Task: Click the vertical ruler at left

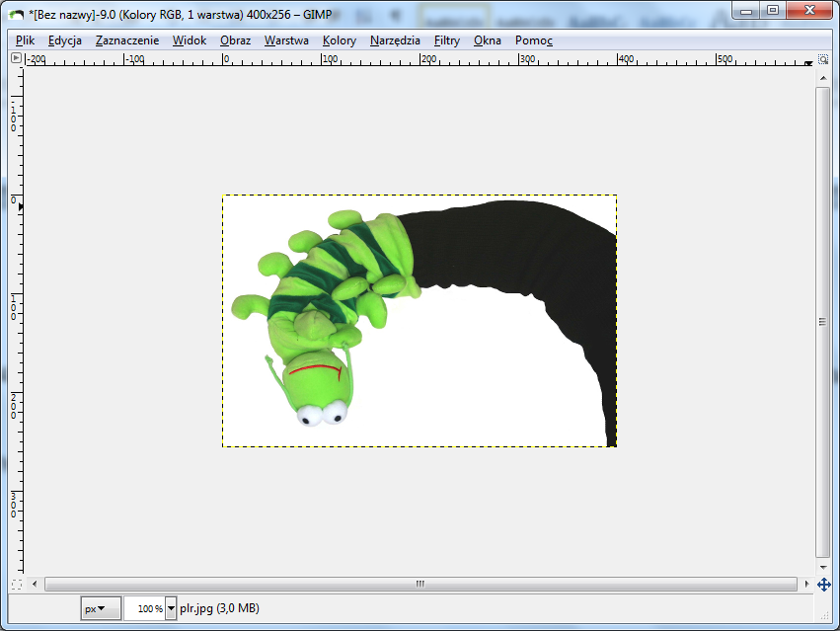Action: [17, 321]
